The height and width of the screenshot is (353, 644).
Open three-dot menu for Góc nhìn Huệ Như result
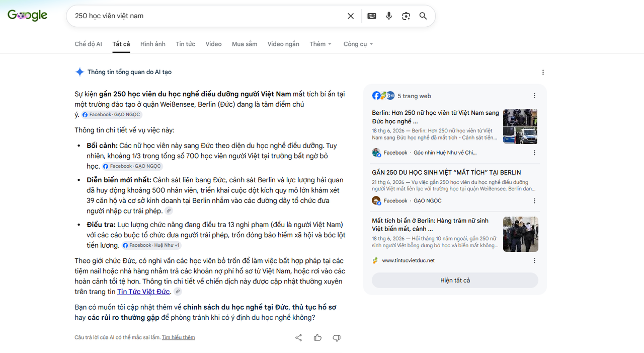534,153
